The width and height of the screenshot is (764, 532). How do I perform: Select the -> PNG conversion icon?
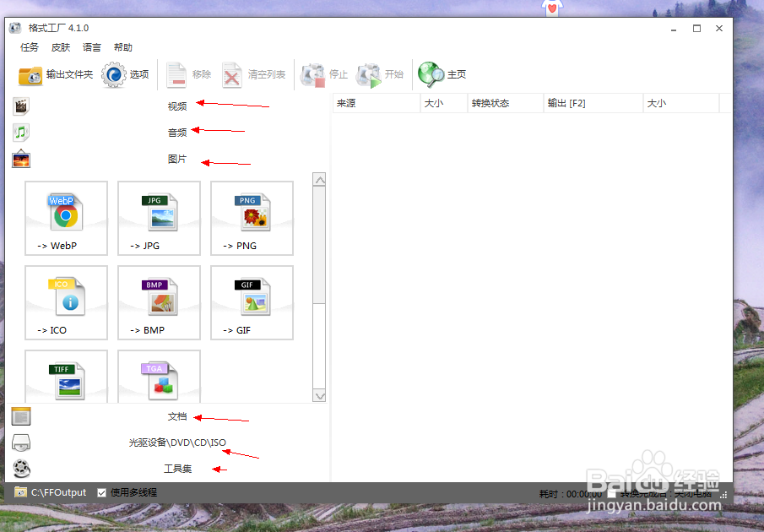coord(252,218)
